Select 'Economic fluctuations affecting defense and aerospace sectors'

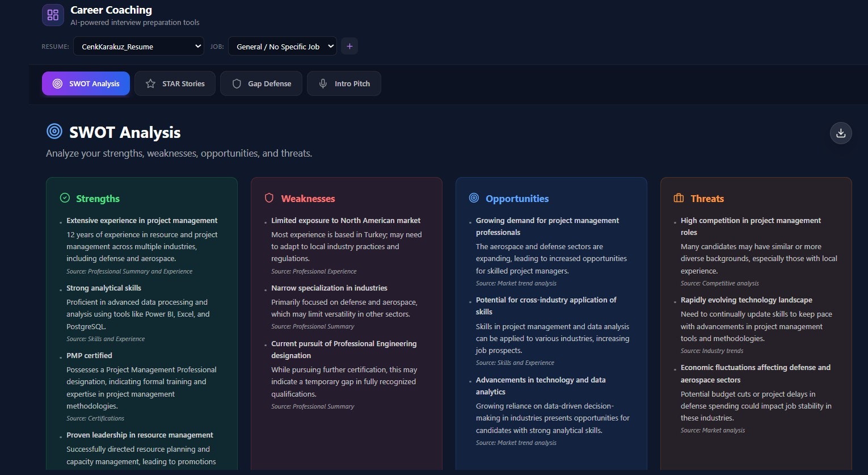click(756, 373)
